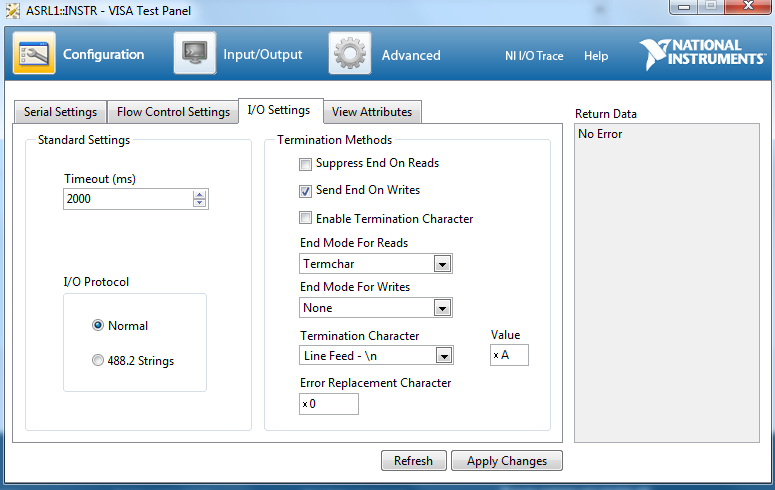Open the Advanced gear icon
The image size is (775, 490).
(x=350, y=53)
